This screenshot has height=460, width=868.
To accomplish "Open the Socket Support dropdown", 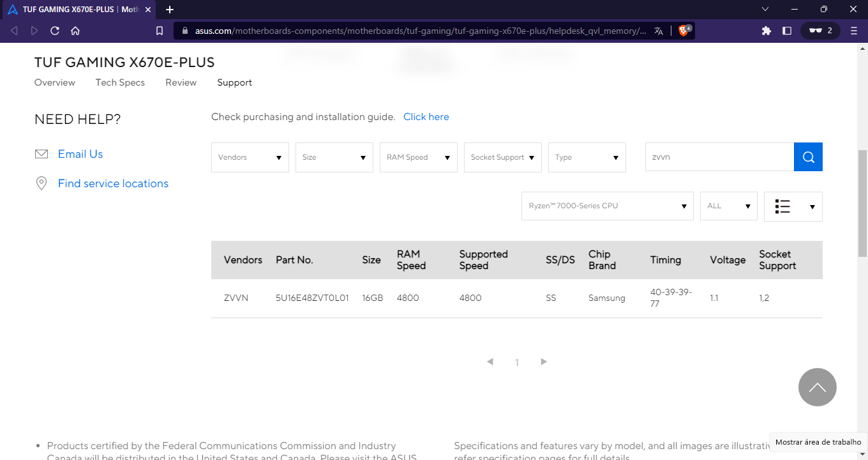I will pyautogui.click(x=503, y=157).
